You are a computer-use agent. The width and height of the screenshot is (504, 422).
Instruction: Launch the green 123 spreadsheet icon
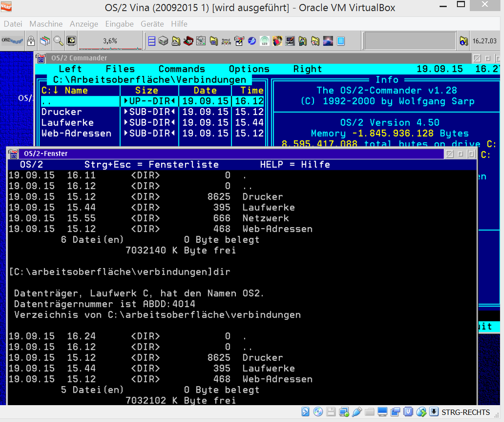[265, 41]
